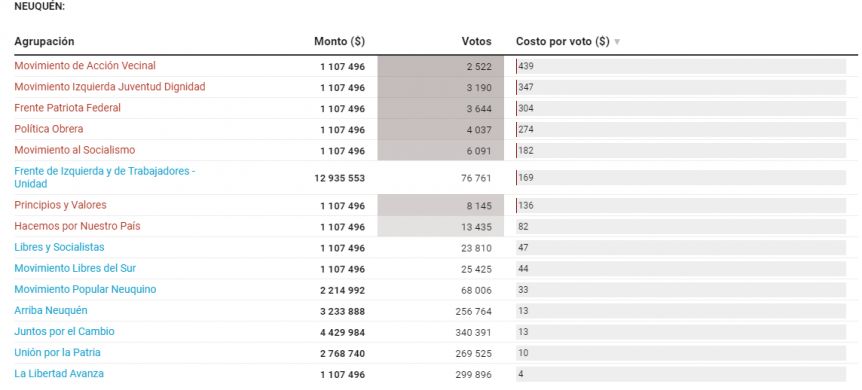862x390 pixels.
Task: Click the sort arrow beside Costo por voto
Action: (x=617, y=42)
